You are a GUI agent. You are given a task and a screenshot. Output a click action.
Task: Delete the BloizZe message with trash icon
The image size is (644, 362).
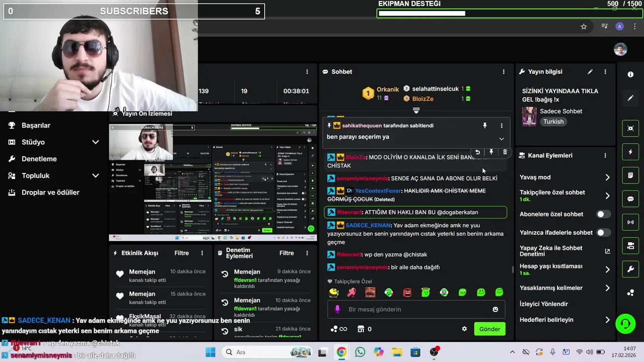(x=505, y=152)
